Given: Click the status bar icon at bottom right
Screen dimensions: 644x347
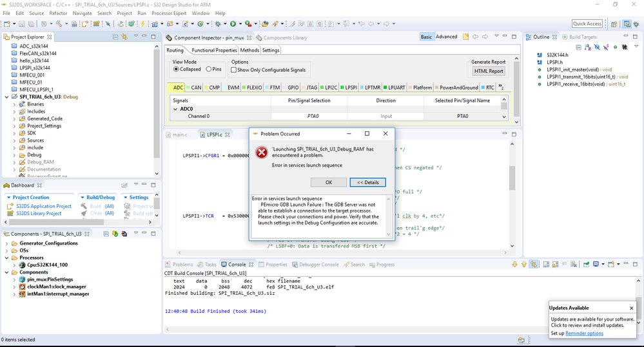Looking at the screenshot, I should coord(522,340).
